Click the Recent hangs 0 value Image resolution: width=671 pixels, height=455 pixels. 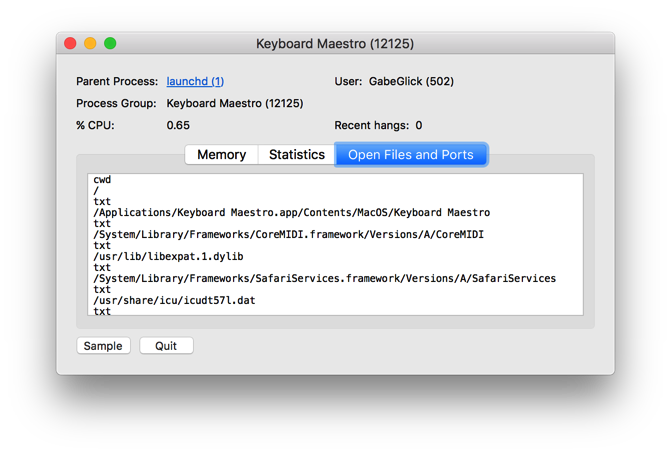pos(419,125)
